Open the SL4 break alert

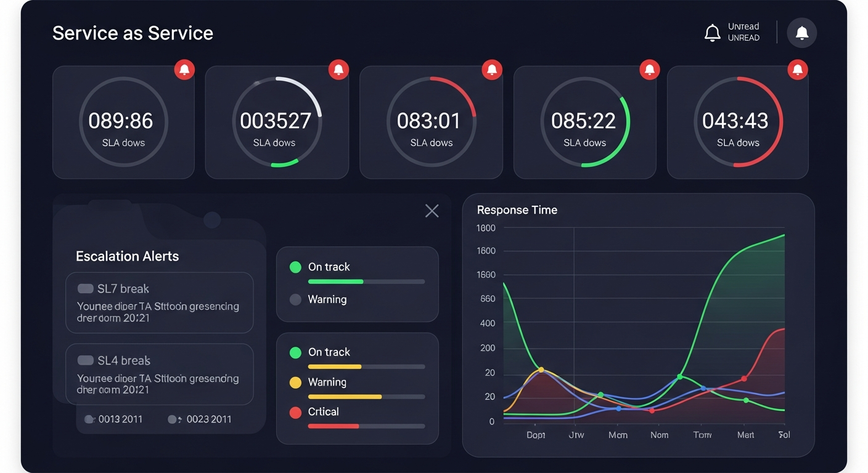[x=160, y=374]
